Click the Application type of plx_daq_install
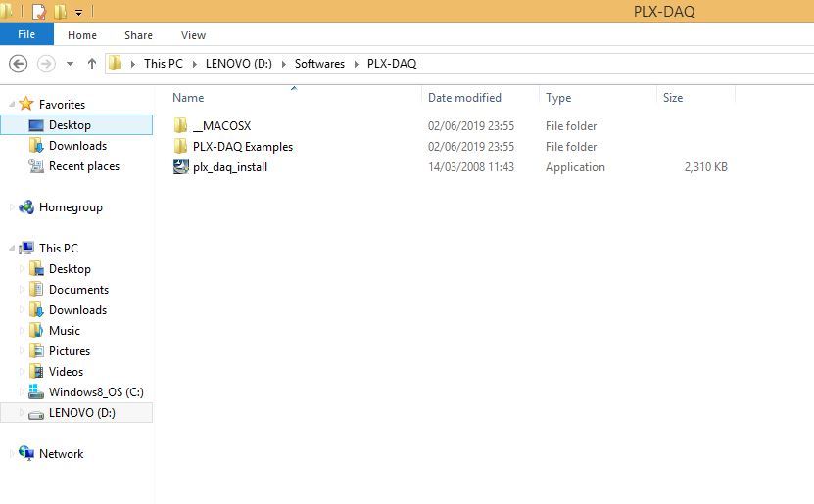The height and width of the screenshot is (504, 814). tap(575, 167)
